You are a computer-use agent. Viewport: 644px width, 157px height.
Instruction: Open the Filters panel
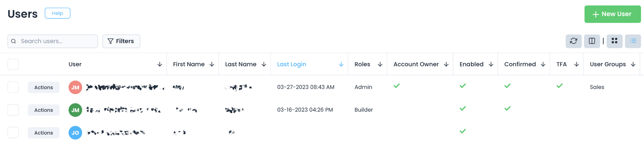[x=121, y=41]
